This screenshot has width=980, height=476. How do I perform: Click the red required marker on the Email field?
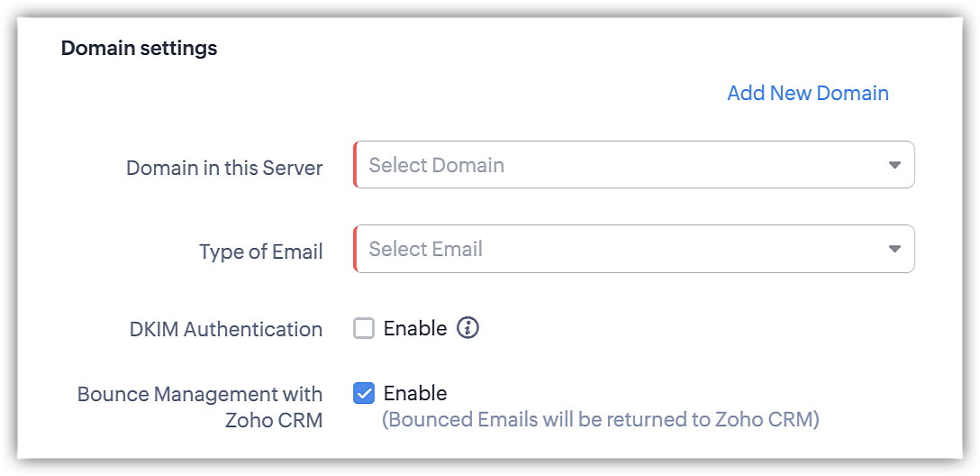(x=356, y=249)
